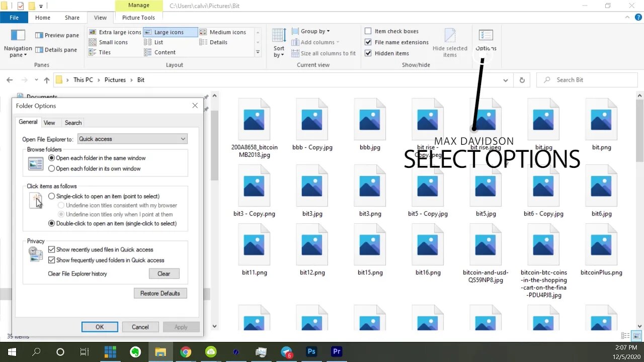This screenshot has width=644, height=362.
Task: Open the File menu
Action: point(14,18)
